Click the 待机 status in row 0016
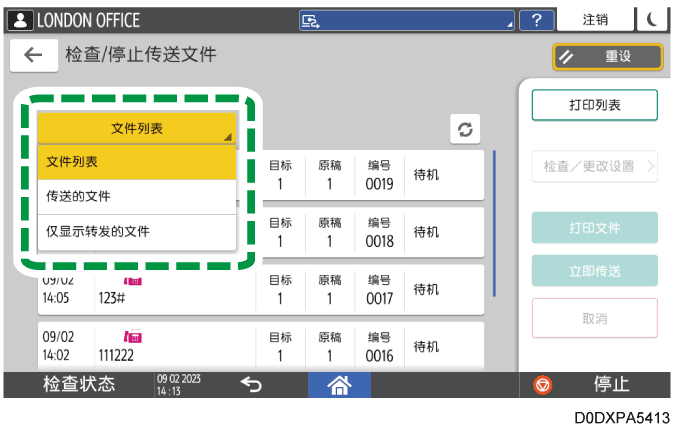675x428 pixels. pos(426,347)
